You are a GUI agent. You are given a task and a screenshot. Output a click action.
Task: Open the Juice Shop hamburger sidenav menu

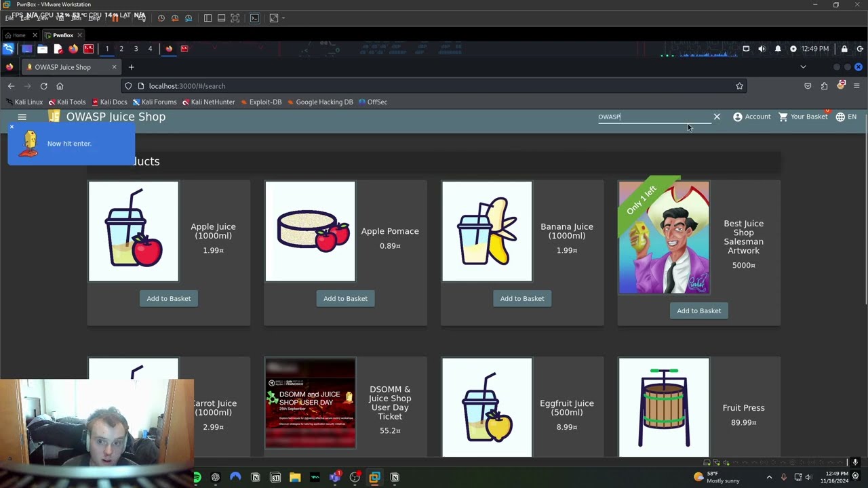click(x=22, y=117)
